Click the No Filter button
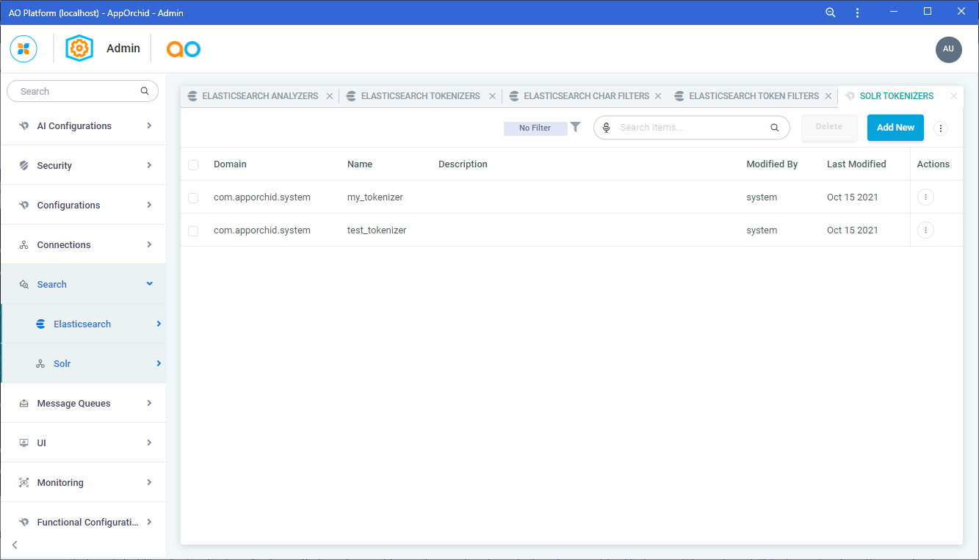Screen dimensions: 979x560 point(535,128)
